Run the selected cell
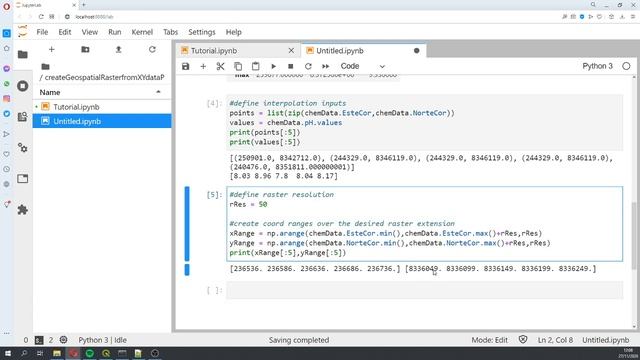640x360 pixels. pyautogui.click(x=273, y=66)
